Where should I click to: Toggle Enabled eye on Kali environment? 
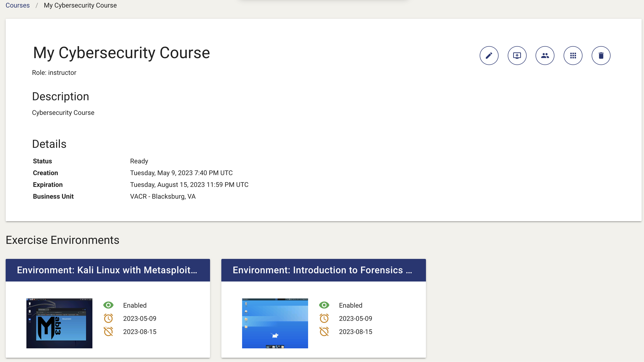108,305
